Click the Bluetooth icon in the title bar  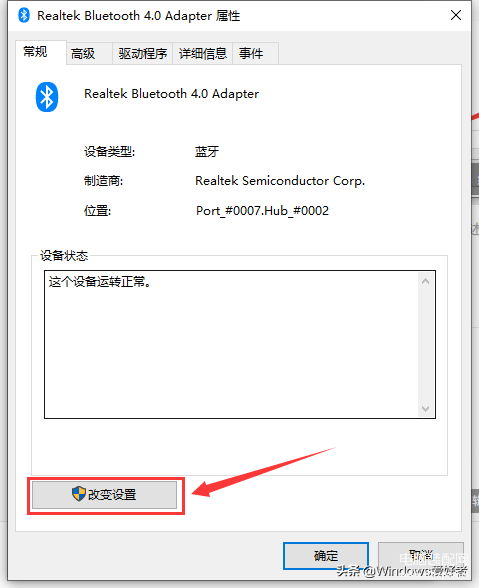(24, 15)
